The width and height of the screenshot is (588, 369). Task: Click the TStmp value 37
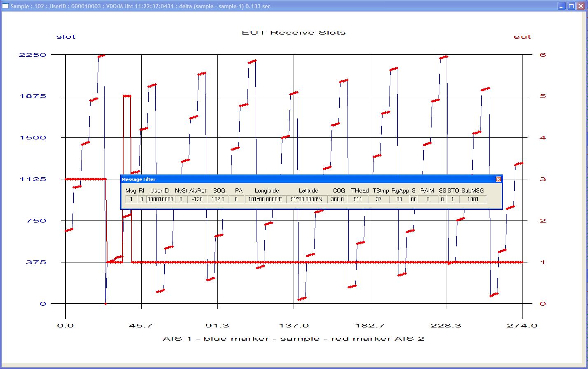click(x=378, y=199)
